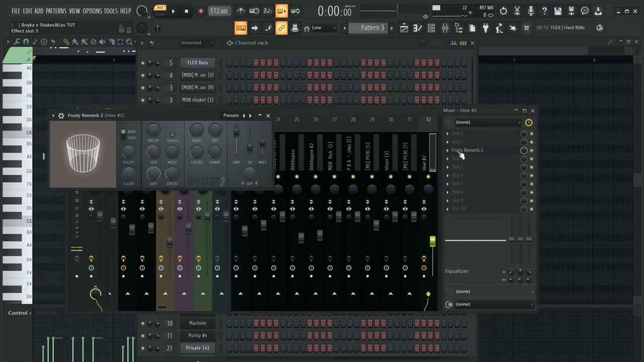Select the Purity #4 channel button
This screenshot has width=644, height=362.
point(198,335)
